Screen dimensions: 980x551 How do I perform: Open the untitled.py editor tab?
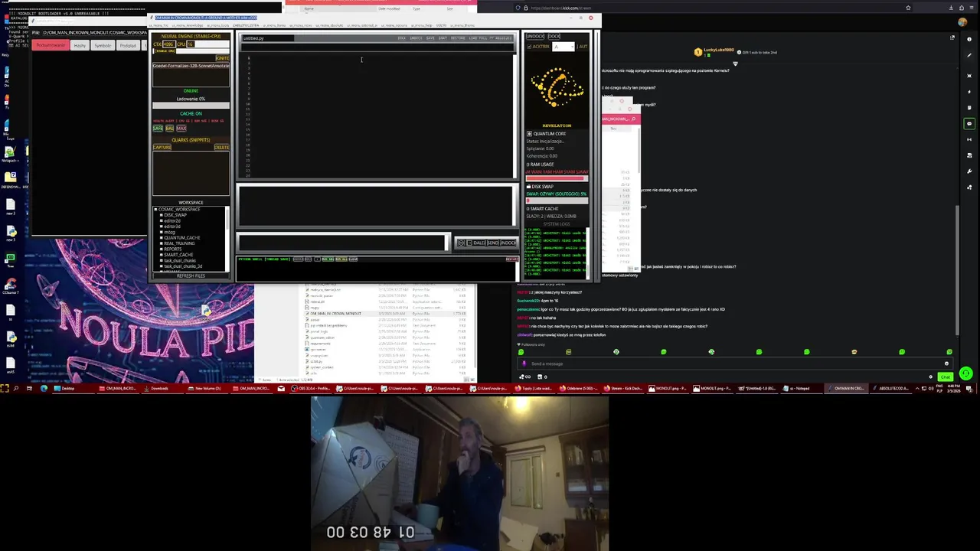click(x=268, y=38)
